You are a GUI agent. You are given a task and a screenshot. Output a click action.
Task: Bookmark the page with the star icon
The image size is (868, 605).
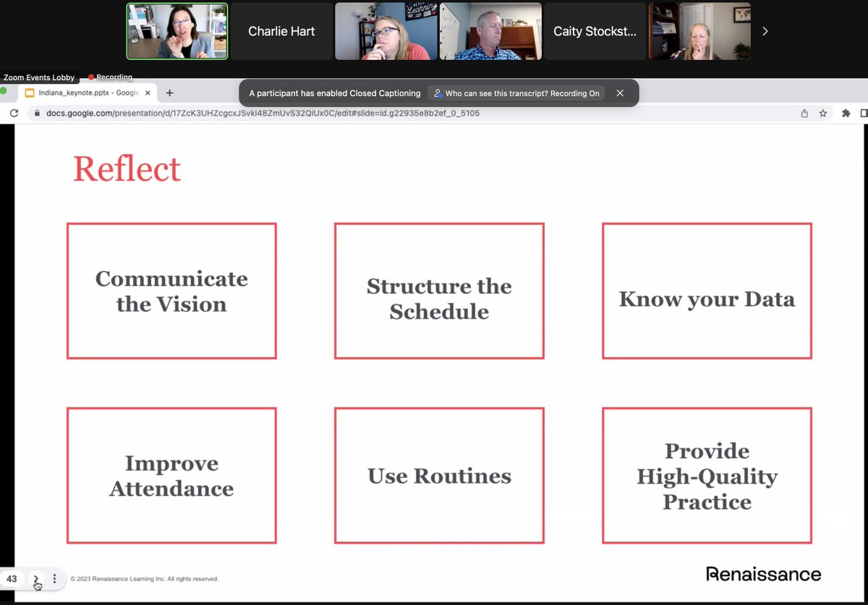(823, 113)
